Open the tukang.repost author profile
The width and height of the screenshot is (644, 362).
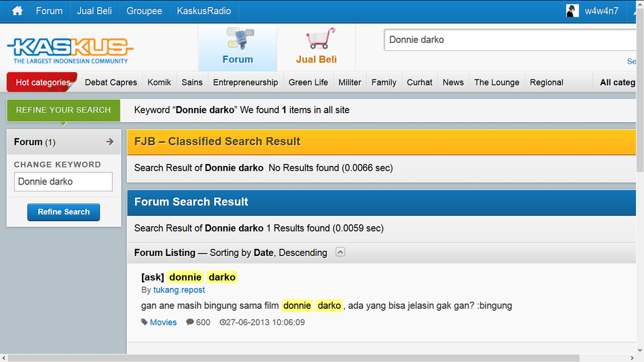[x=179, y=290]
